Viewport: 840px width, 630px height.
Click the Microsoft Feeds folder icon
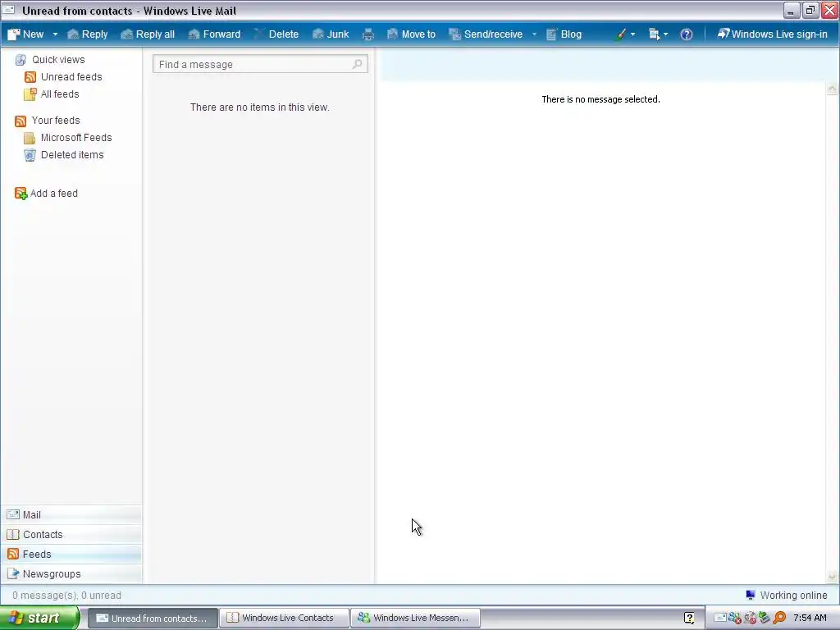tap(30, 138)
